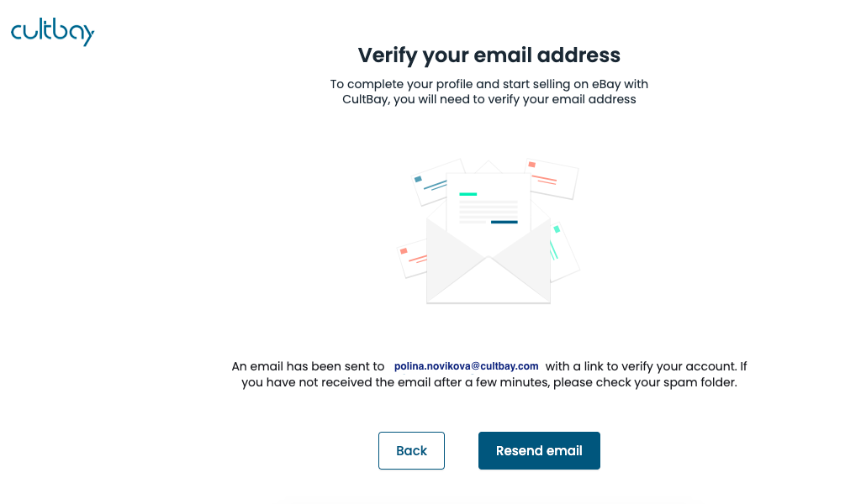Viewport: 861px width, 504px height.
Task: Click the open envelope illustration
Action: pos(488,252)
